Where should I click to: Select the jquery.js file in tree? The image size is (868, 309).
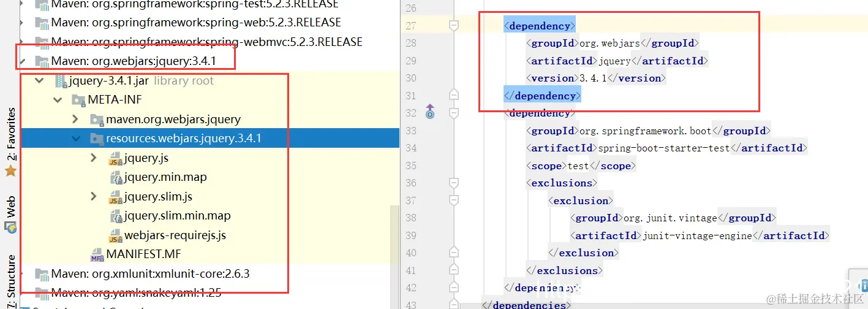(x=146, y=158)
